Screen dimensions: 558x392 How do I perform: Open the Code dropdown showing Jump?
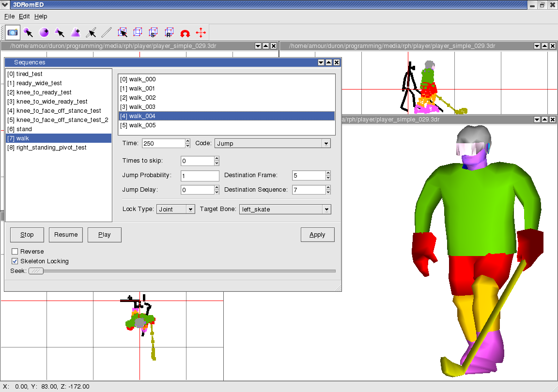pyautogui.click(x=272, y=143)
